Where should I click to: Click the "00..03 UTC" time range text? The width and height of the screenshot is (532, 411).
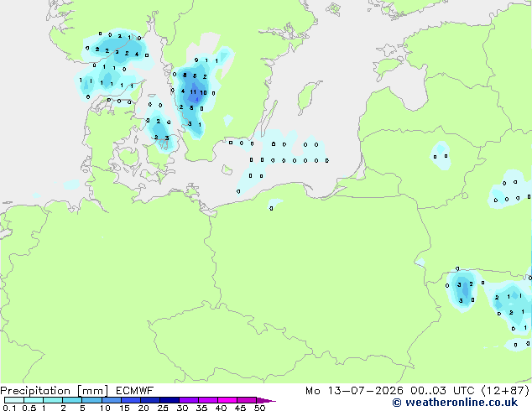[442, 391]
